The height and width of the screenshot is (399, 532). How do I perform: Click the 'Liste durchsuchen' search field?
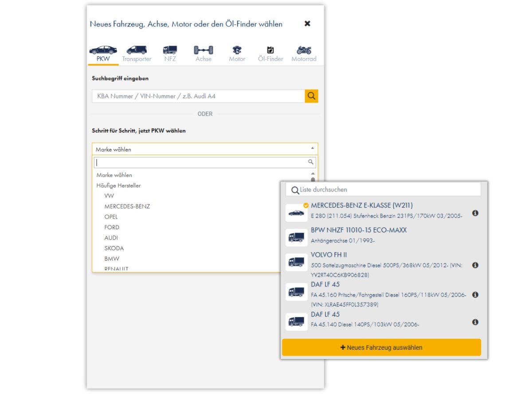pyautogui.click(x=383, y=189)
